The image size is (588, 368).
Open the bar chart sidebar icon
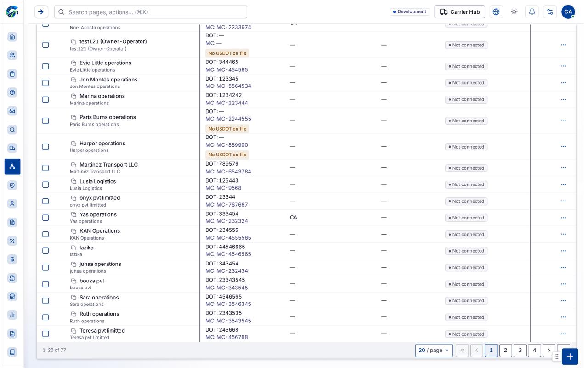pos(12,315)
